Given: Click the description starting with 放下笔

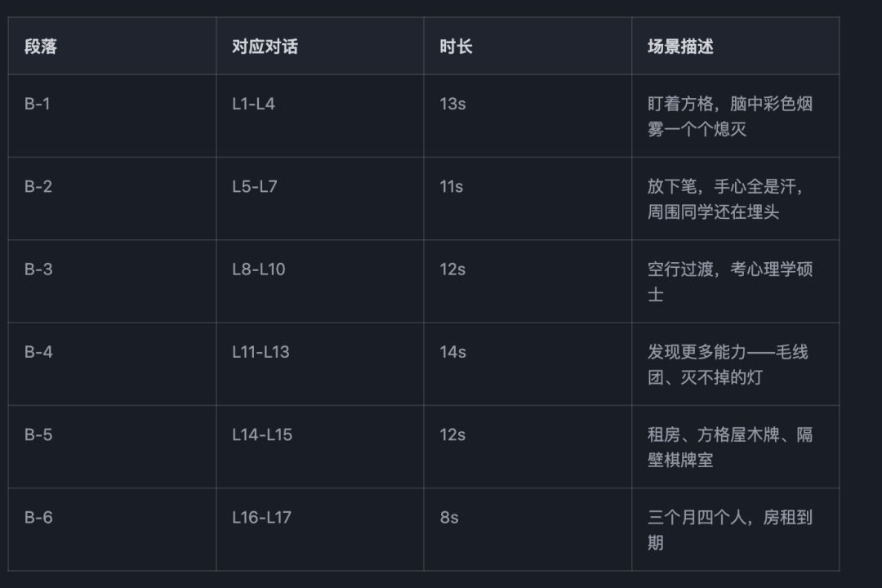Looking at the screenshot, I should point(726,198).
